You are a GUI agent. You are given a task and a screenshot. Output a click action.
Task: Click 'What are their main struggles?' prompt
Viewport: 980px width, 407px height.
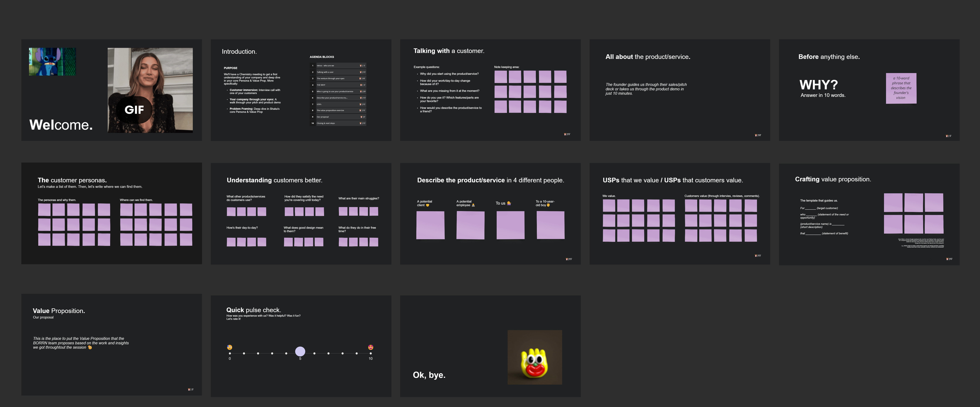point(359,199)
